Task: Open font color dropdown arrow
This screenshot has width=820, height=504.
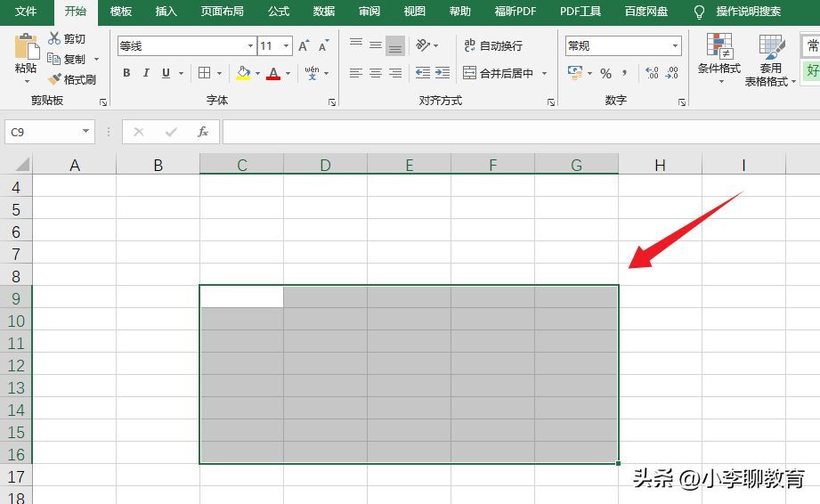Action: (288, 73)
